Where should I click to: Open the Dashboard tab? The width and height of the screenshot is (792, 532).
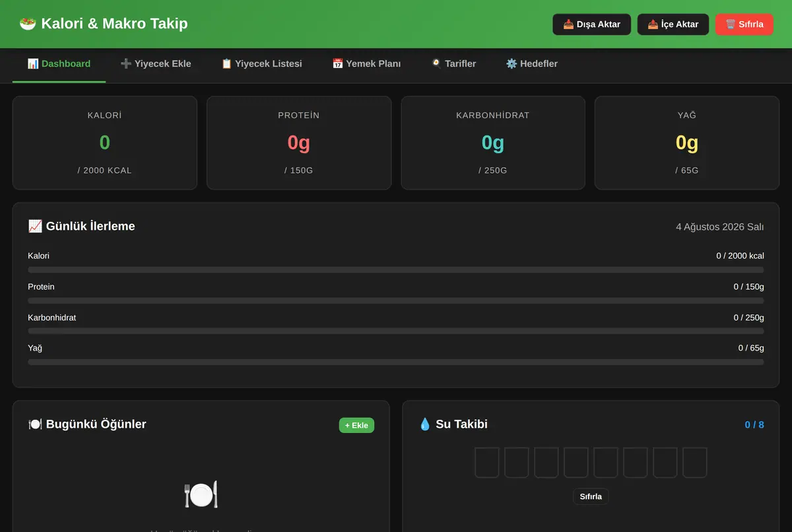[59, 64]
